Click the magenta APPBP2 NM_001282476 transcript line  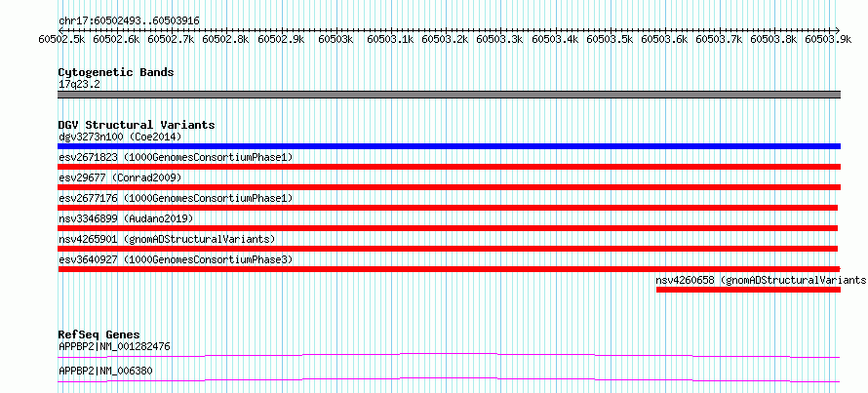pyautogui.click(x=450, y=355)
